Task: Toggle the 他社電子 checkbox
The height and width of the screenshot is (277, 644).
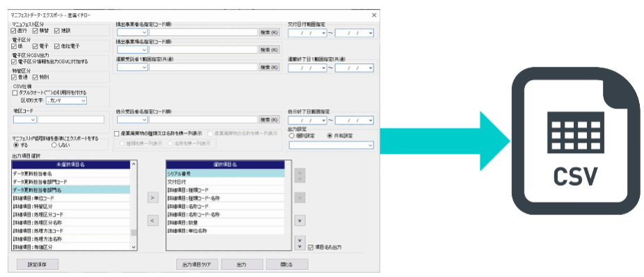Action: click(x=56, y=46)
